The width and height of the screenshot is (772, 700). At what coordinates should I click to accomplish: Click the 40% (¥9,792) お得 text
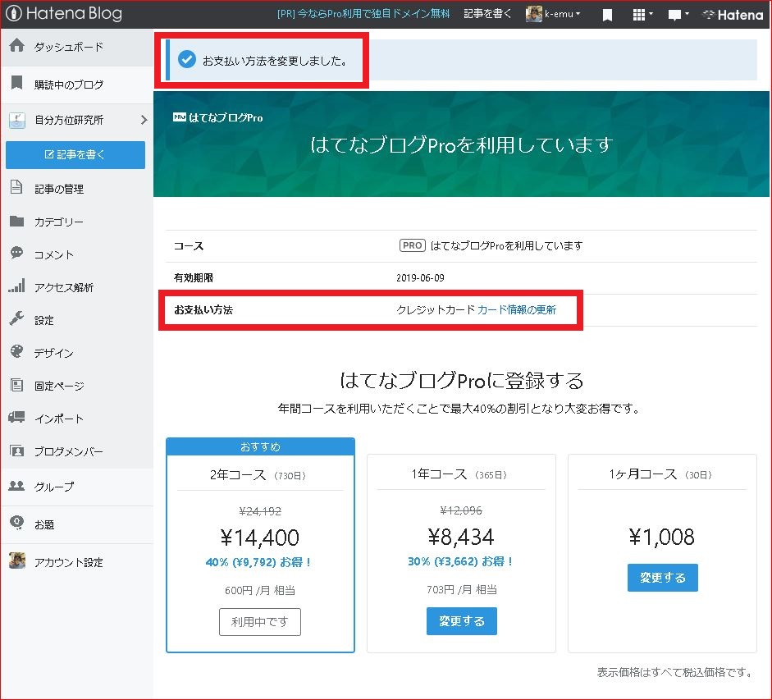pyautogui.click(x=258, y=562)
